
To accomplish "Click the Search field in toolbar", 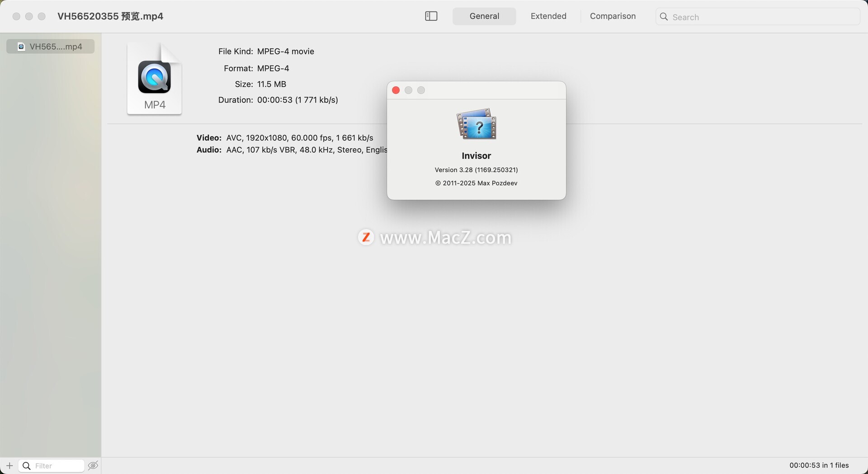I will pyautogui.click(x=758, y=17).
